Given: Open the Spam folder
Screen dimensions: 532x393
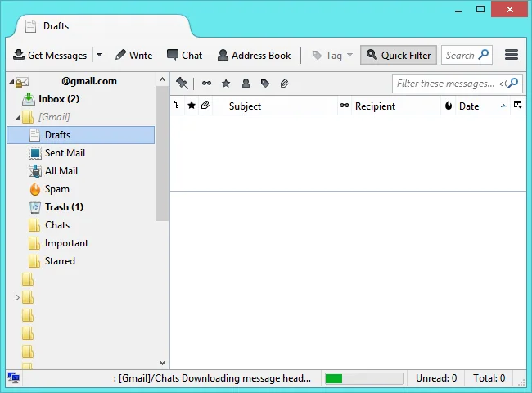Looking at the screenshot, I should [81, 189].
